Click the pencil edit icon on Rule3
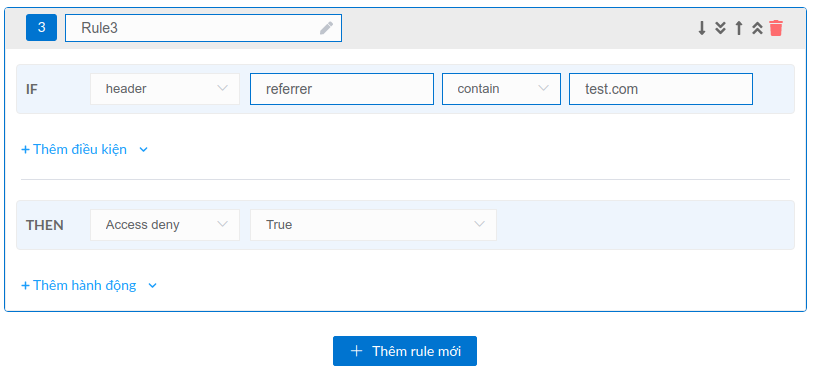 coord(326,28)
